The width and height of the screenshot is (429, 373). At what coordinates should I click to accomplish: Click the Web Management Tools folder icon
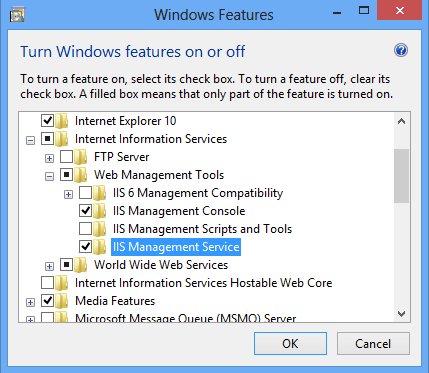[x=81, y=175]
